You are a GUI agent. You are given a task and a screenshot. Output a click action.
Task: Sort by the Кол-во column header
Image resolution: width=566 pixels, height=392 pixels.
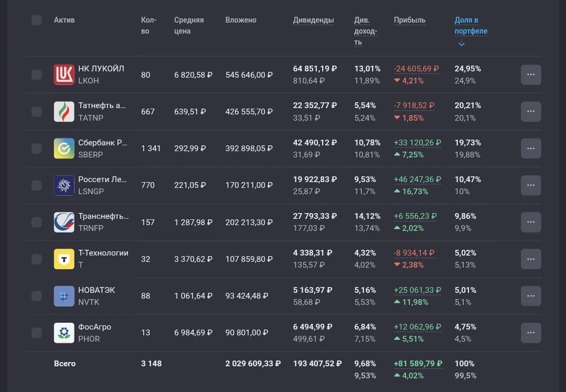pyautogui.click(x=149, y=25)
